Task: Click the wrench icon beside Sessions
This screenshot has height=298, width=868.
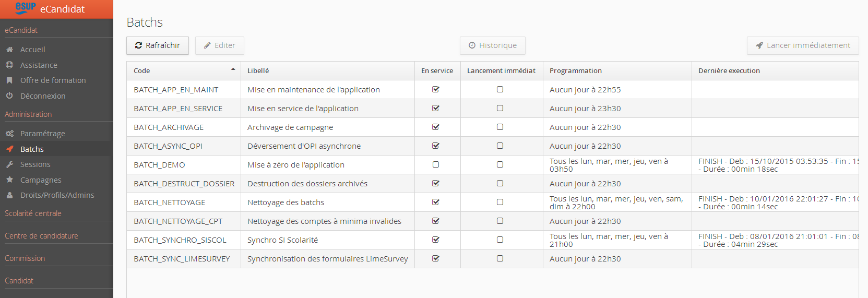Action: click(x=9, y=164)
